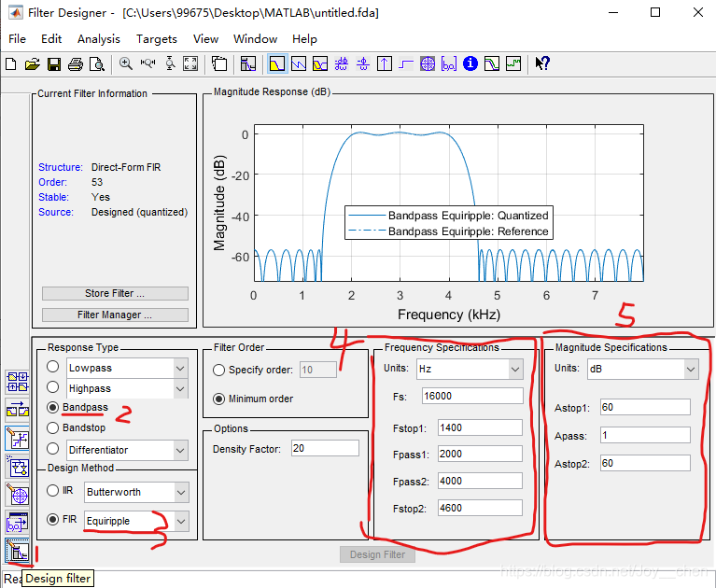Open the File menu
Viewport: 716px width, 588px height.
click(18, 39)
